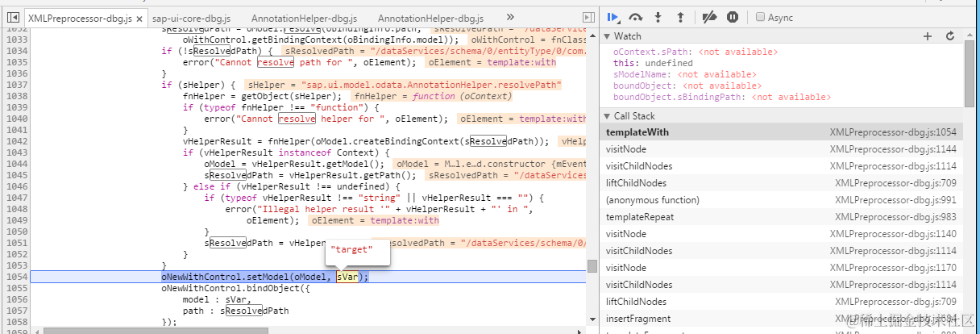
Task: Select the visitNode frame at line 1170
Action: pyautogui.click(x=781, y=268)
